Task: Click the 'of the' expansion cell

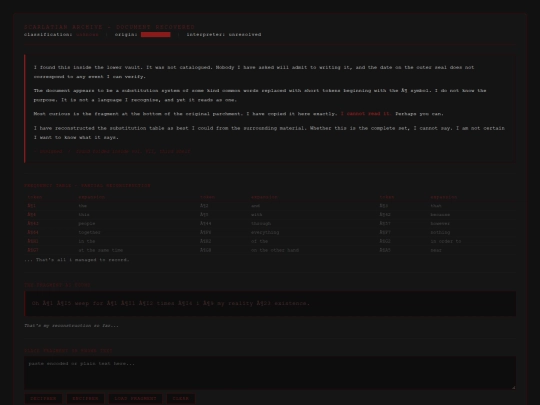Action: [260, 241]
